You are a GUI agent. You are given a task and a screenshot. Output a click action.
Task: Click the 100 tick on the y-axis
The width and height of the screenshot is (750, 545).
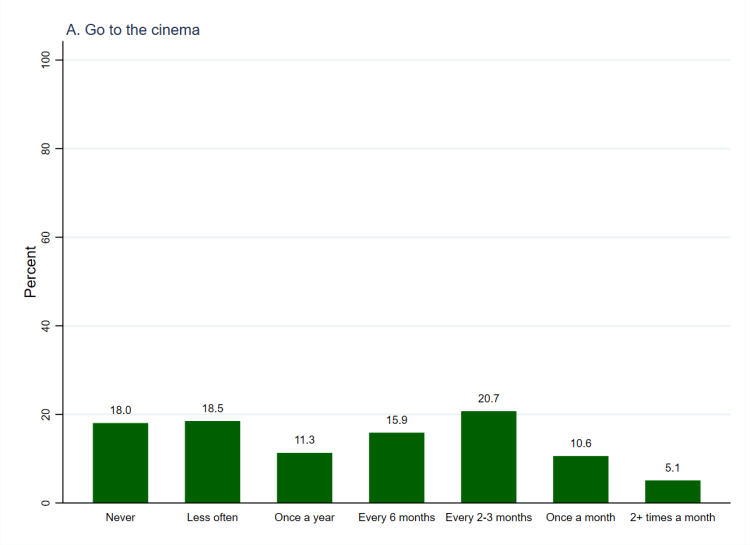pyautogui.click(x=45, y=60)
